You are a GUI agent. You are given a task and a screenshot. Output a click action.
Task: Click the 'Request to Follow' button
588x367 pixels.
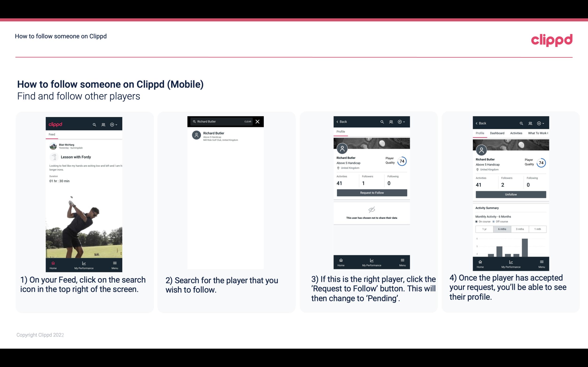[x=371, y=192]
